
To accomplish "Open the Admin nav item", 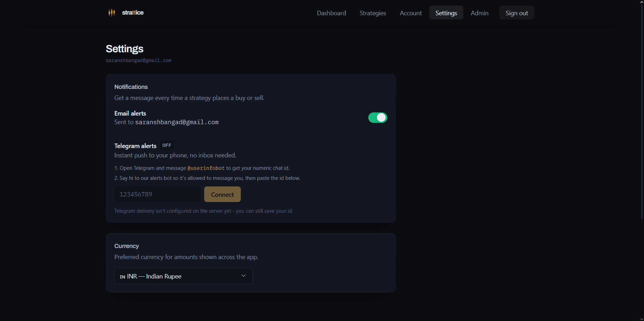I will [x=480, y=13].
